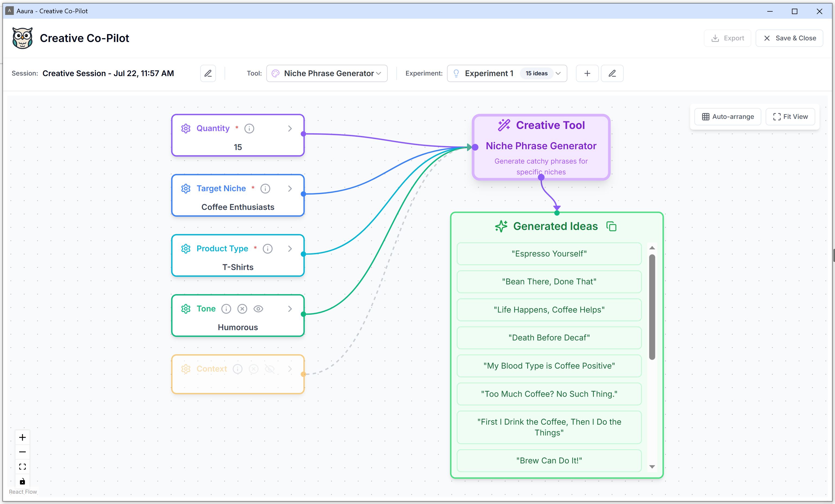The height and width of the screenshot is (504, 835).
Task: Clear the Tone value with x icon
Action: [x=242, y=309]
